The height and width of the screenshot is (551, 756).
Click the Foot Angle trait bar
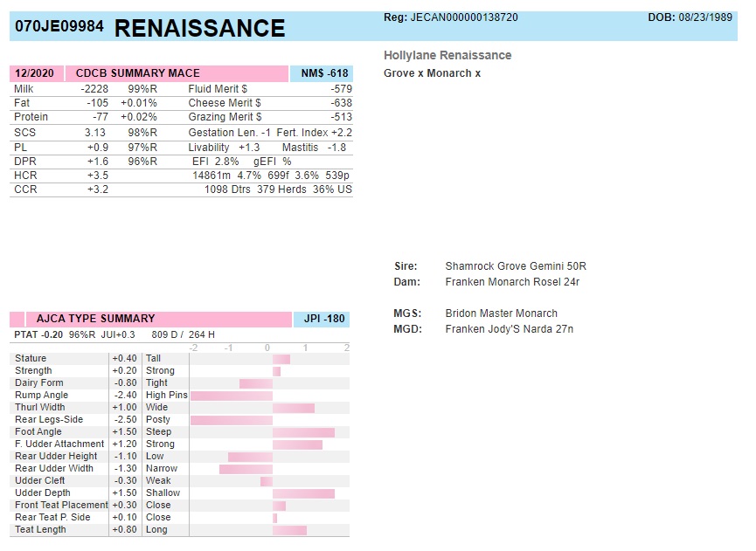(303, 432)
